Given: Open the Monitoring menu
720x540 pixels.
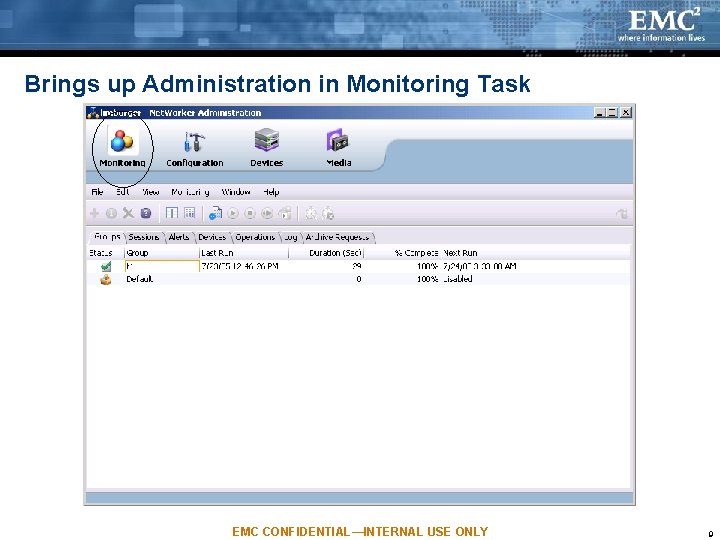Looking at the screenshot, I should click(190, 192).
